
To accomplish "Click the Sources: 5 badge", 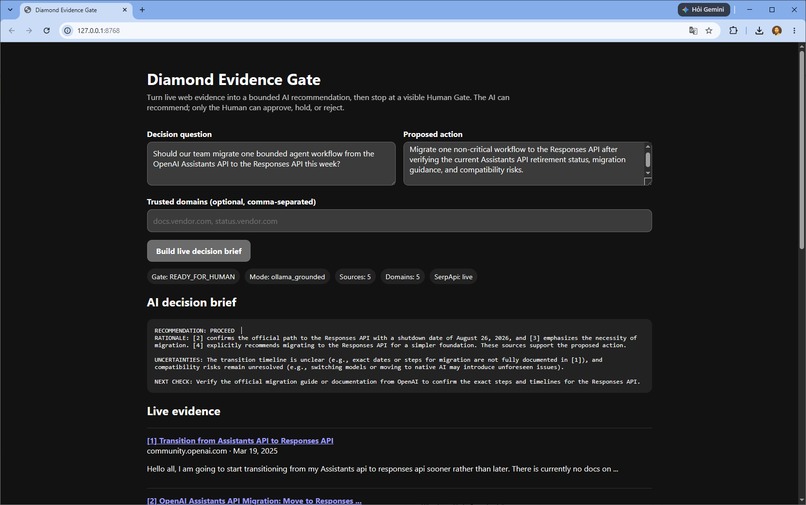I will 355,277.
